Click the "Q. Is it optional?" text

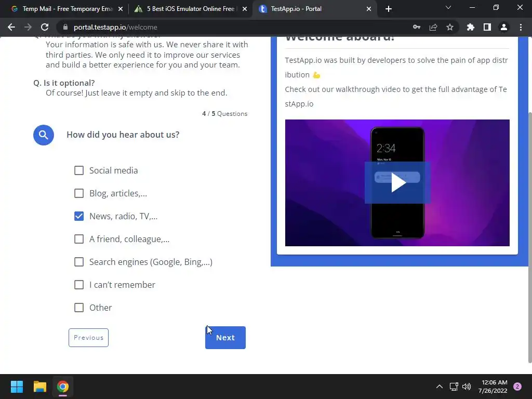[64, 83]
